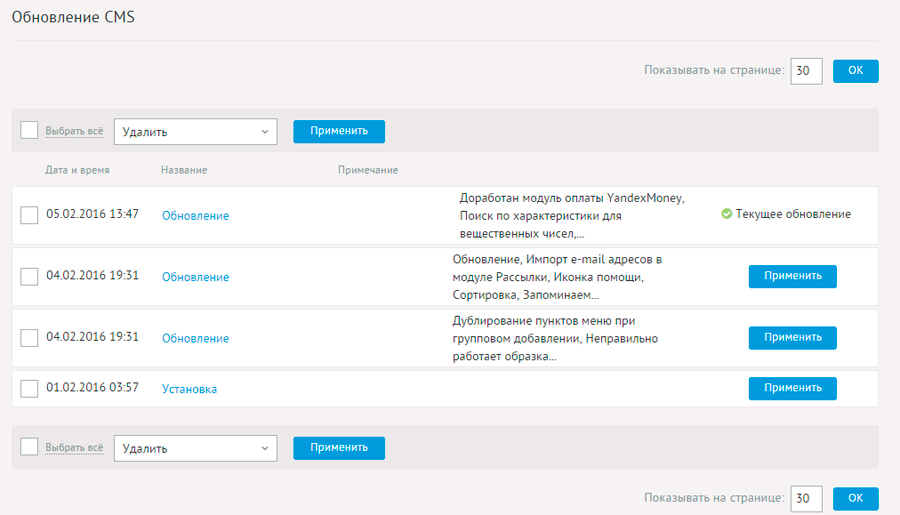Open the 'Обновление' link dated 05.02.2016
This screenshot has height=515, width=900.
[x=195, y=216]
